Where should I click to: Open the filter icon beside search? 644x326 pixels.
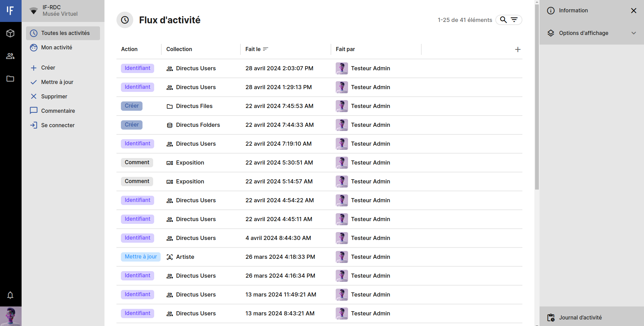[x=514, y=20]
